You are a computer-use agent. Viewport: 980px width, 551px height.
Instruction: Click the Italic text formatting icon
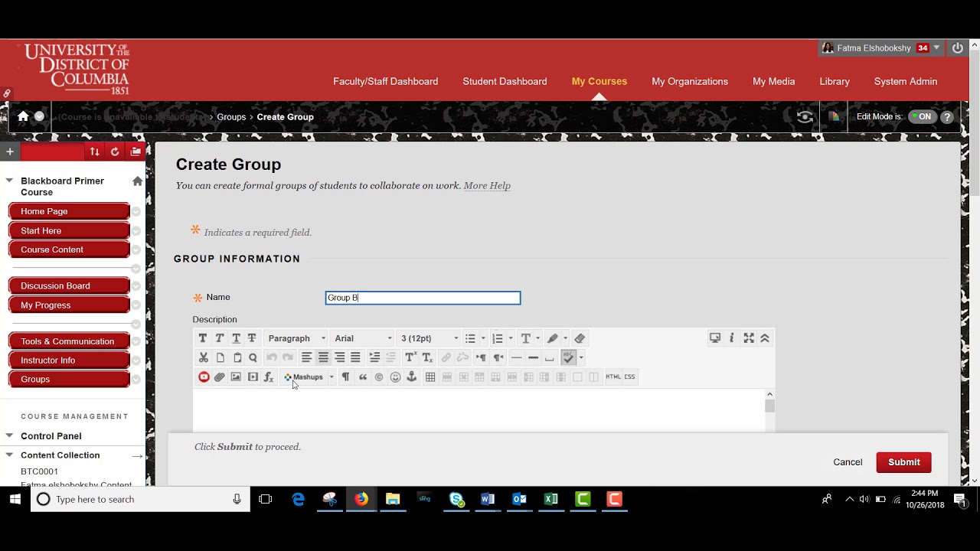click(x=220, y=338)
